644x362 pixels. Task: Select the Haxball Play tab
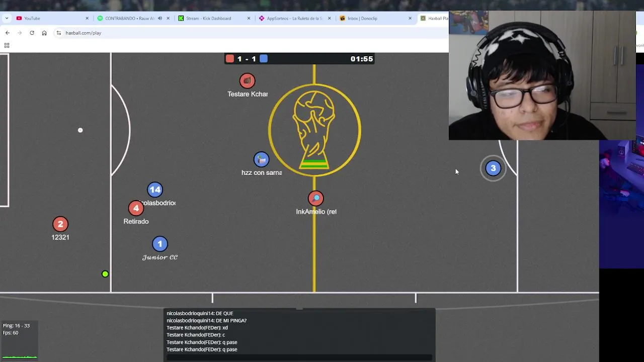434,18
